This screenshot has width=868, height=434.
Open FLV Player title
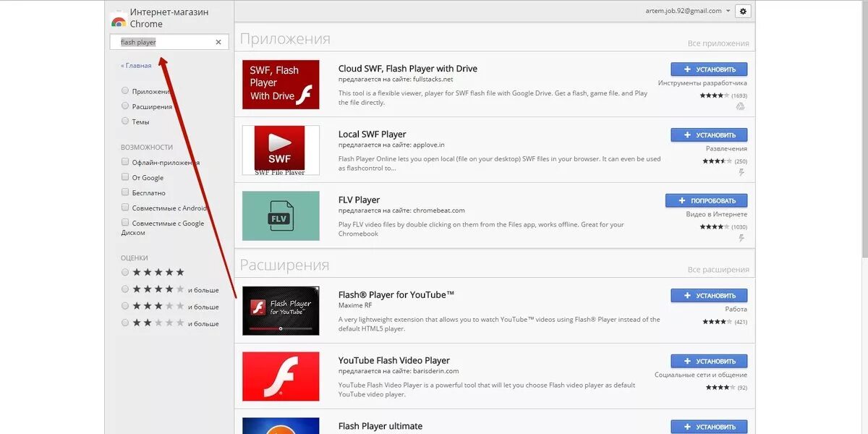(359, 200)
